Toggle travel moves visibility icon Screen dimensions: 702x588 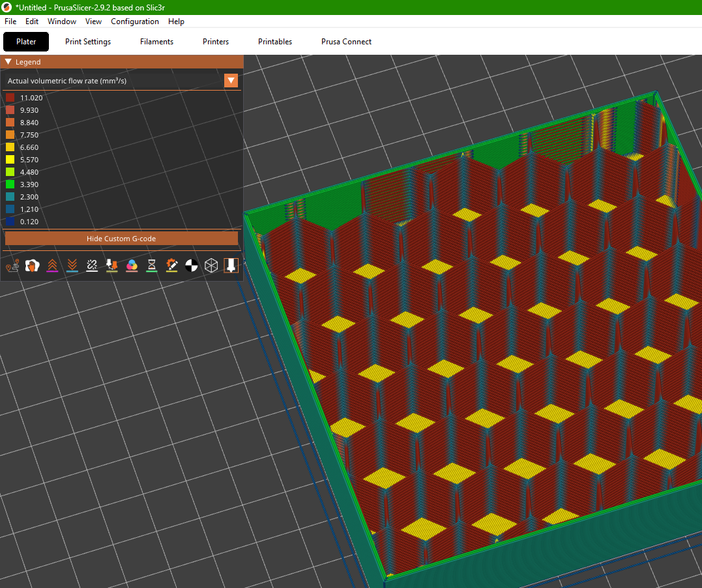click(12, 265)
